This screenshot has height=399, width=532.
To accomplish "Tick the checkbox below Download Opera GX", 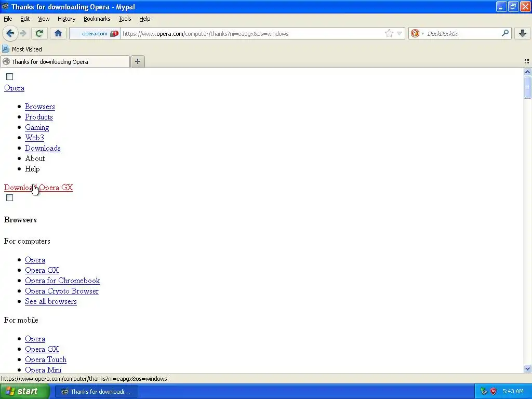I will point(9,198).
